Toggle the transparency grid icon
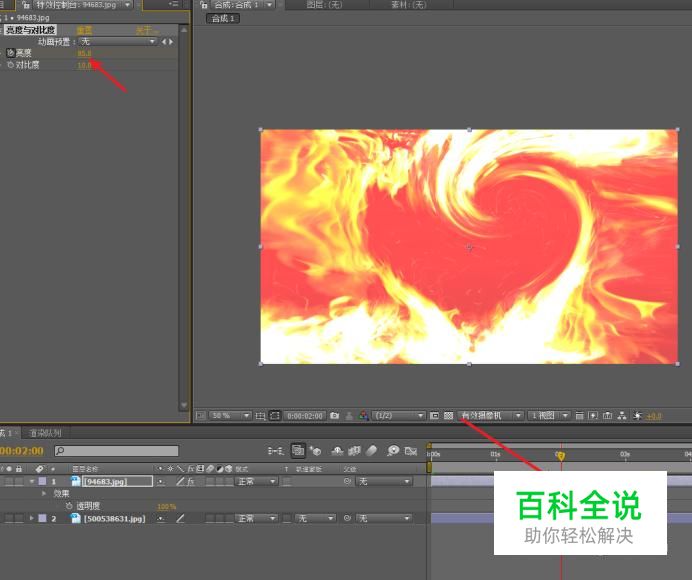Viewport: 692px width, 580px height. coord(448,415)
